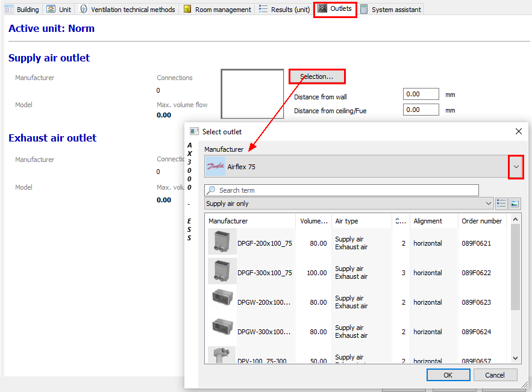Select row with order number 089F0624
The height and width of the screenshot is (392, 532).
356,332
